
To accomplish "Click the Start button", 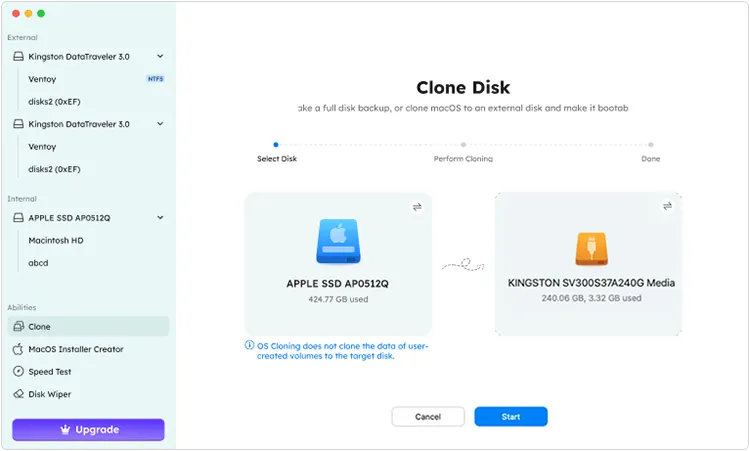I will click(x=511, y=417).
